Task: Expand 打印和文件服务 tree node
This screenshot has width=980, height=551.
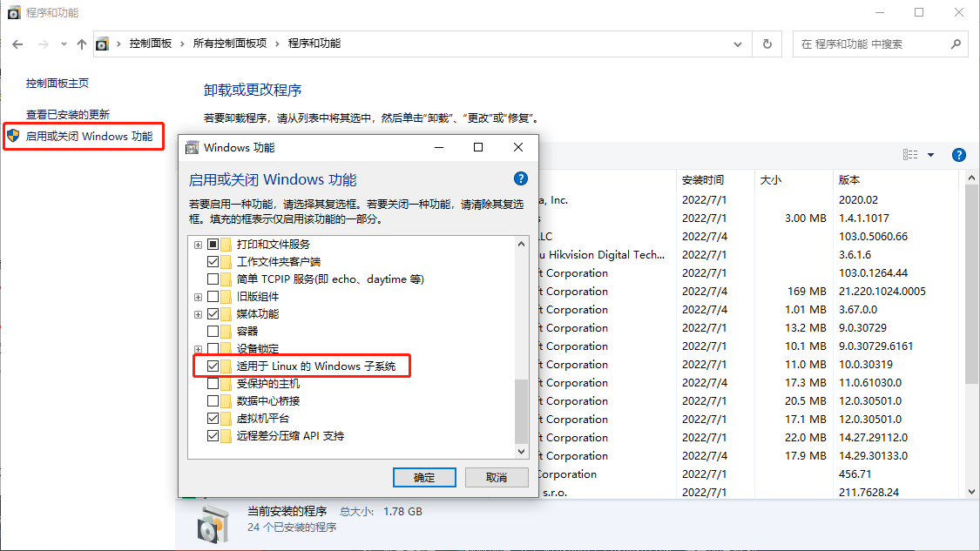Action: point(198,245)
